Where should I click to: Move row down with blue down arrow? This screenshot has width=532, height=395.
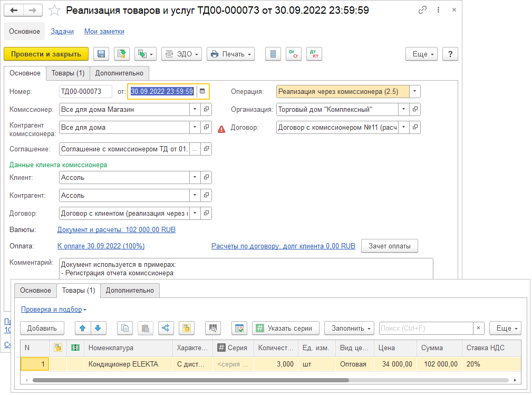(x=98, y=328)
